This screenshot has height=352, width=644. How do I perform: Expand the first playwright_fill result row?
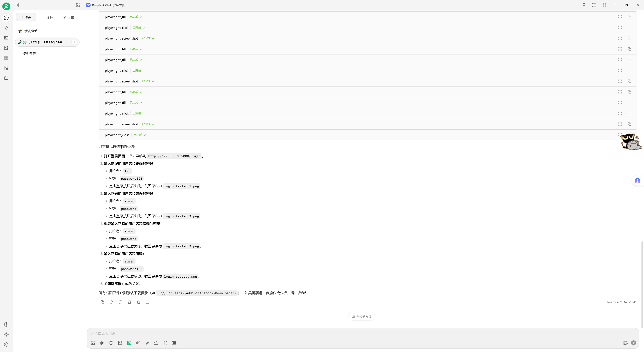coord(620,17)
